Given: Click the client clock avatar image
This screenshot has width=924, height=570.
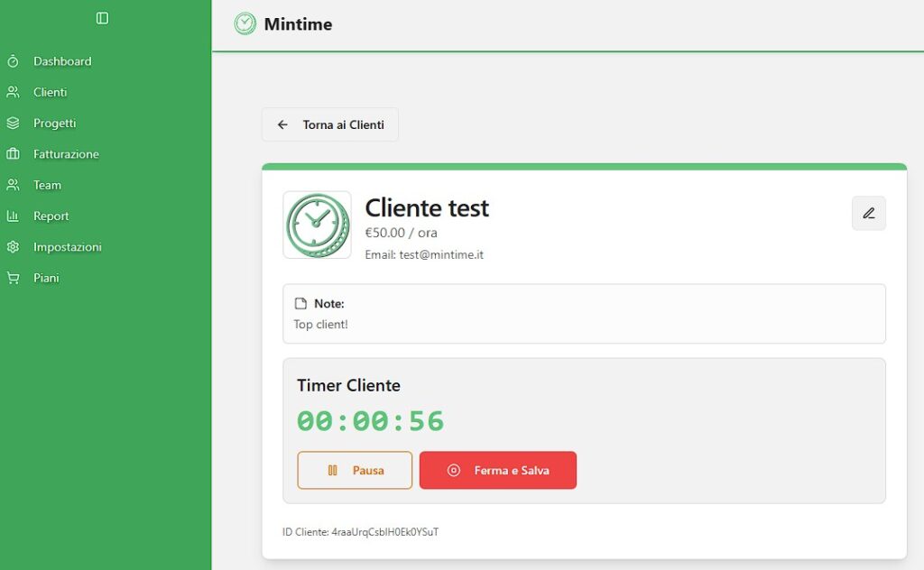Looking at the screenshot, I should click(317, 225).
